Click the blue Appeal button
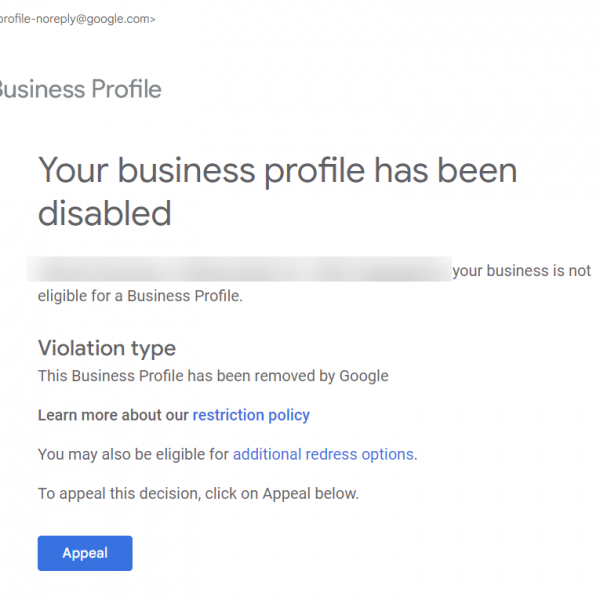Image resolution: width=600 pixels, height=600 pixels. (85, 553)
